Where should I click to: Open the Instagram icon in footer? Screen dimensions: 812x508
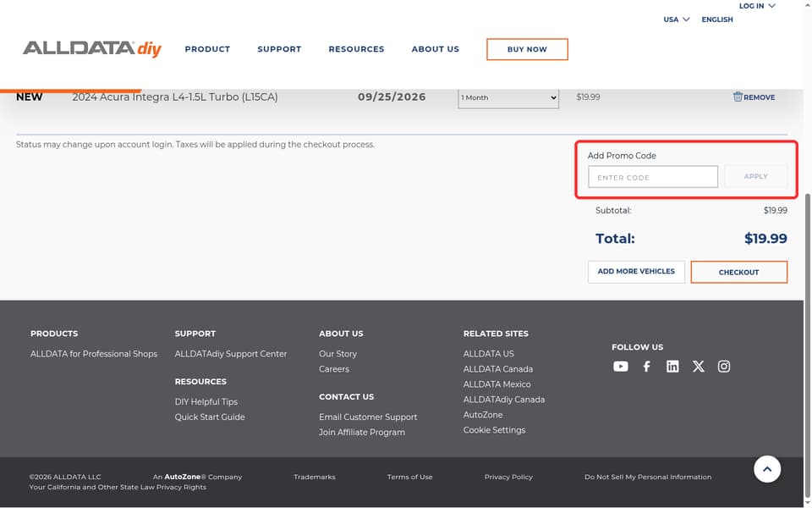(x=723, y=367)
